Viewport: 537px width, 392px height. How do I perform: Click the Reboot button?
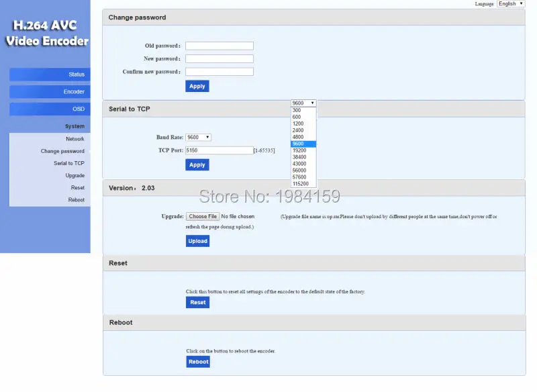(198, 362)
